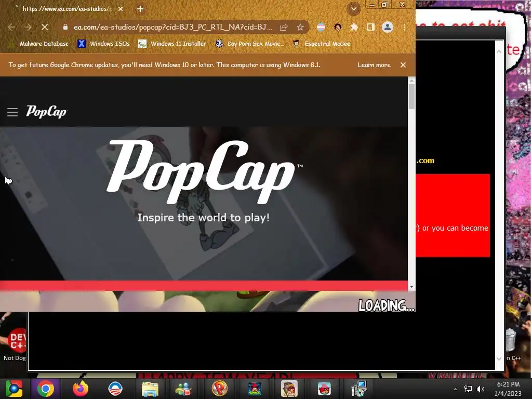Open the installer setup taskbar icon
Viewport: 532px width, 399px height.
click(x=359, y=389)
